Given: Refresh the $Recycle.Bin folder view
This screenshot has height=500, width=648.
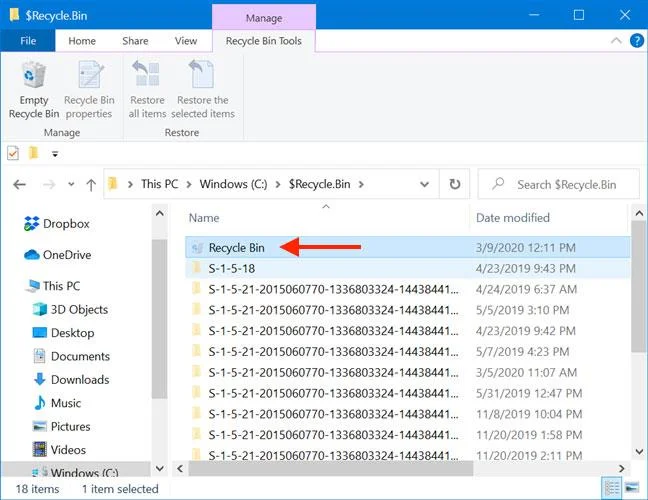Looking at the screenshot, I should pyautogui.click(x=455, y=184).
